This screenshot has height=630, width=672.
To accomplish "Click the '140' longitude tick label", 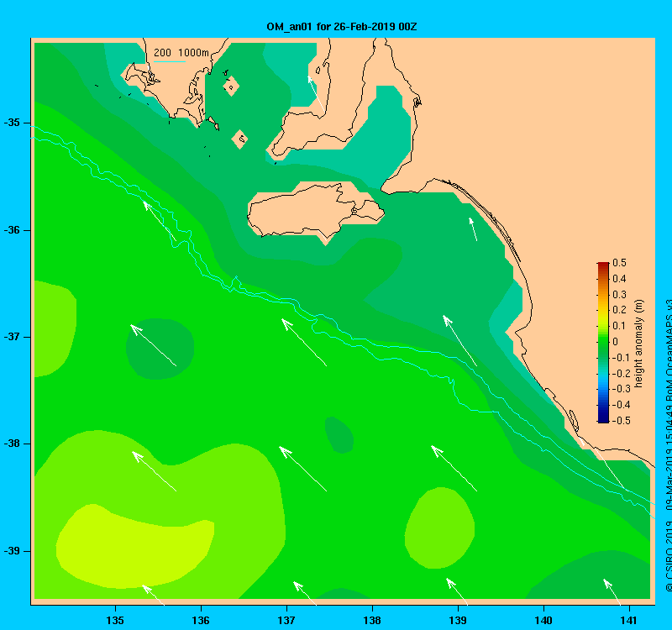I will point(543,620).
